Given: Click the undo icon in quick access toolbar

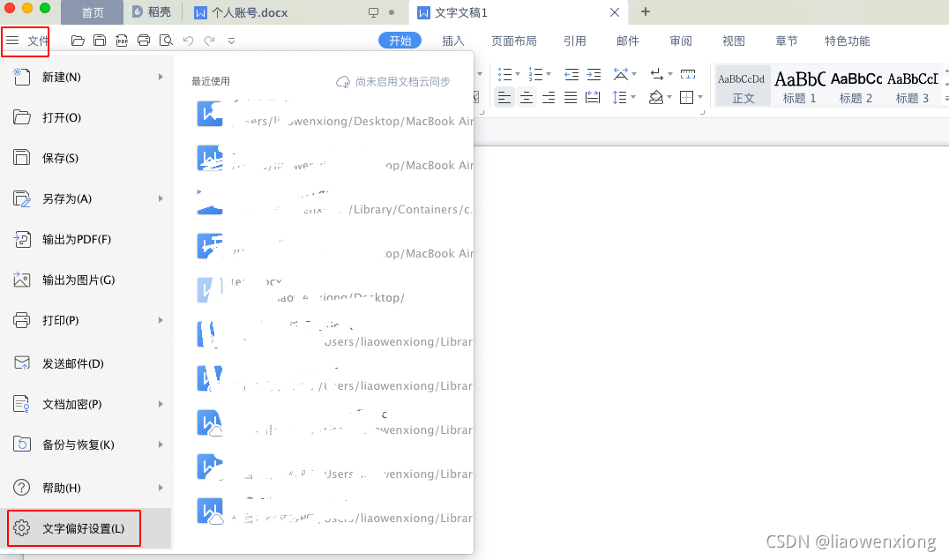Looking at the screenshot, I should point(187,40).
